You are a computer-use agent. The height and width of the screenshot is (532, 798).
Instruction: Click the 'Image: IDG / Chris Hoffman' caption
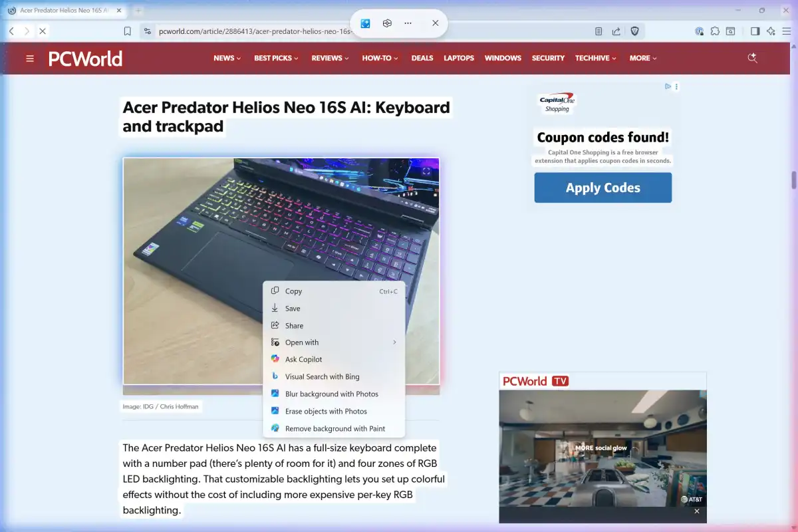(160, 406)
